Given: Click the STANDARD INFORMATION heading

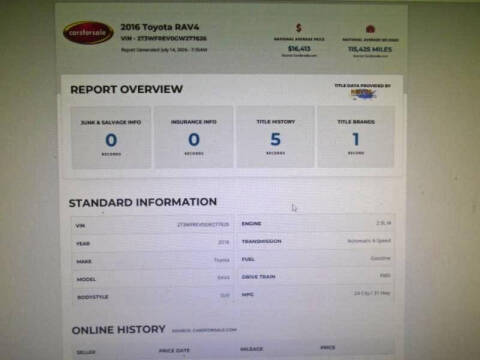Looking at the screenshot, I should pos(143,202).
